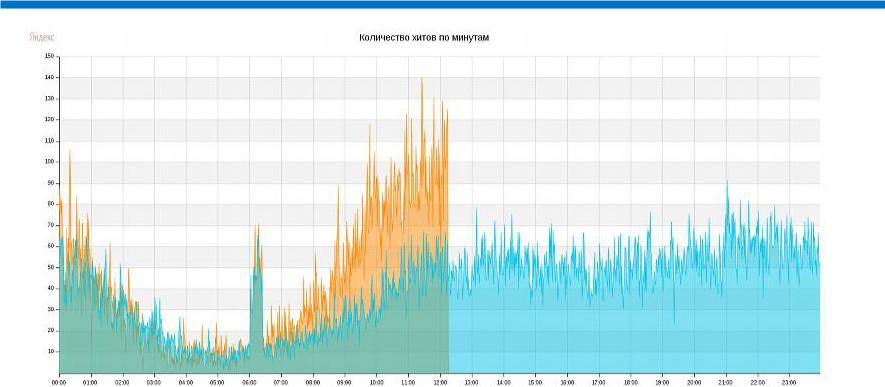The width and height of the screenshot is (885, 387).
Task: Click the 22:00 time label on the x-axis
Action: (x=757, y=382)
